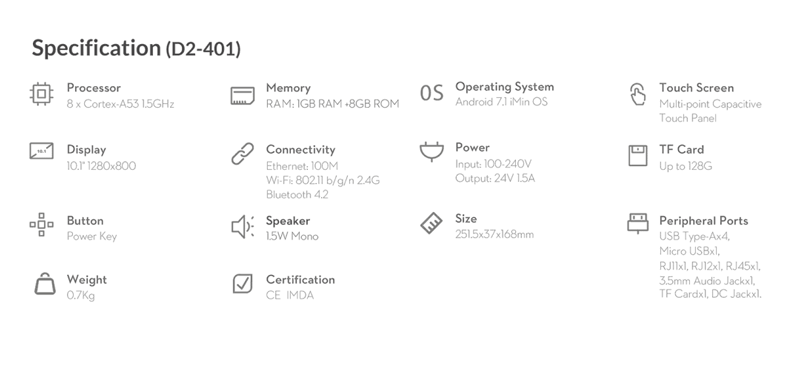The width and height of the screenshot is (800, 387).
Task: Click the Size ruler icon
Action: tap(432, 223)
